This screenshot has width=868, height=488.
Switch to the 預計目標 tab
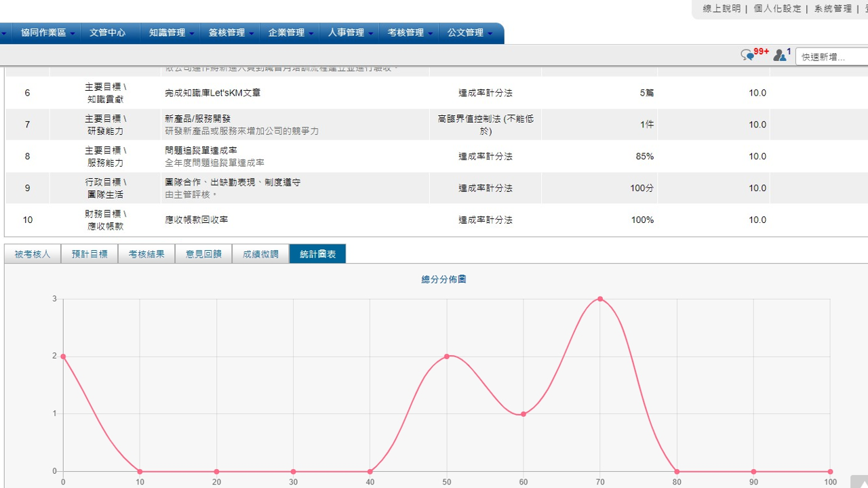tap(90, 254)
